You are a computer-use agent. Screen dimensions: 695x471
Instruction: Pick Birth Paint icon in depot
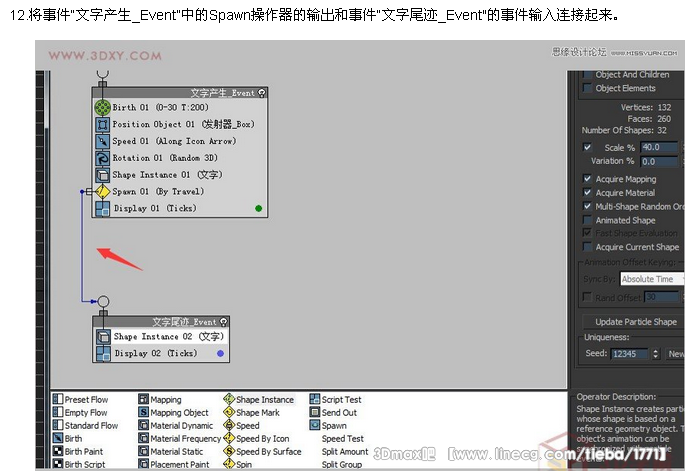[x=58, y=451]
